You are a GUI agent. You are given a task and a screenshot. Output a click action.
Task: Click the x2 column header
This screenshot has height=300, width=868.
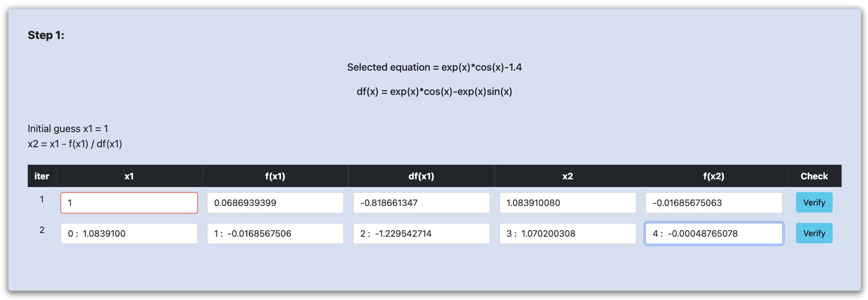pos(568,176)
